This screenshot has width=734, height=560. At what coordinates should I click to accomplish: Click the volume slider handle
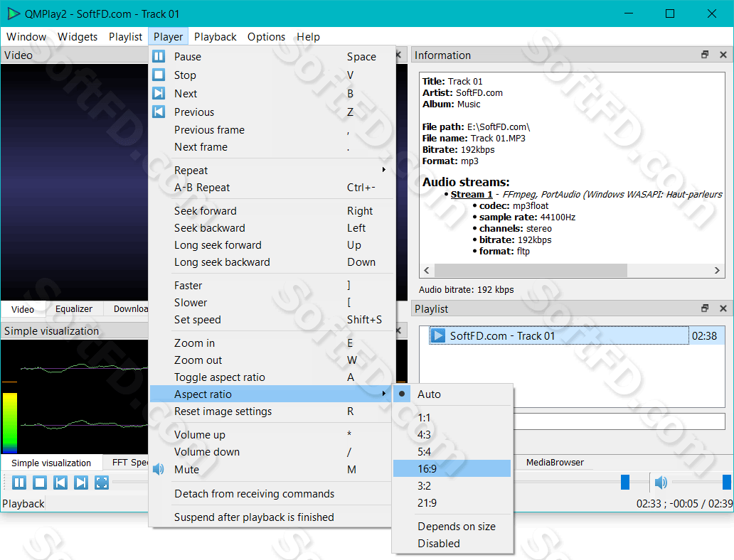coord(726,482)
